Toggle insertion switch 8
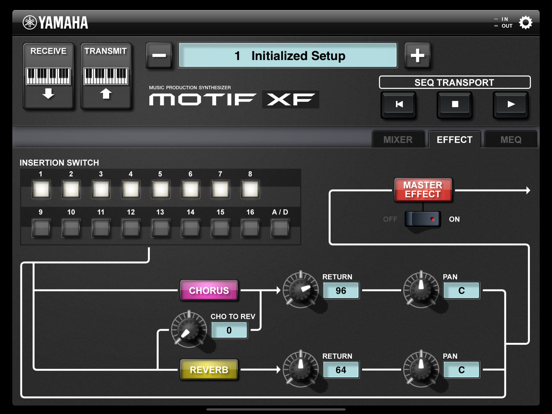This screenshot has height=414, width=552. click(x=250, y=189)
